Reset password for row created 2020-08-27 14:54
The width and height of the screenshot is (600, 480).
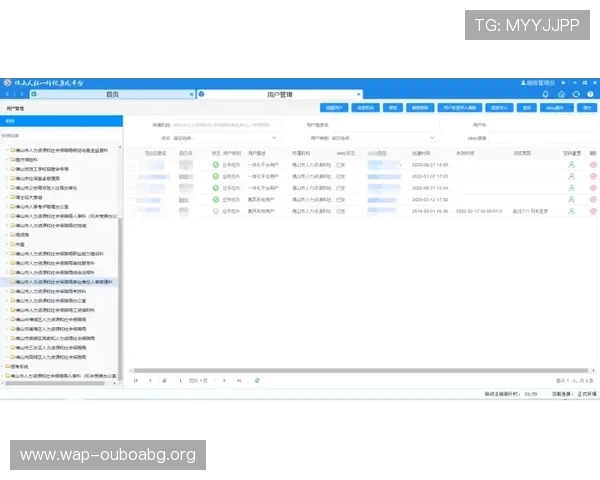[571, 188]
